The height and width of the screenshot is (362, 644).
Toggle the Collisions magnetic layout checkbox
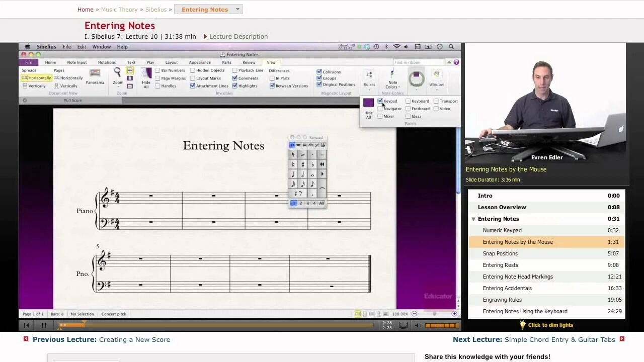point(319,72)
